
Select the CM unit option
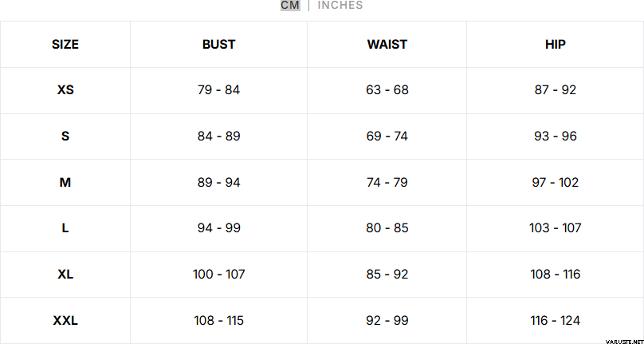pos(290,6)
